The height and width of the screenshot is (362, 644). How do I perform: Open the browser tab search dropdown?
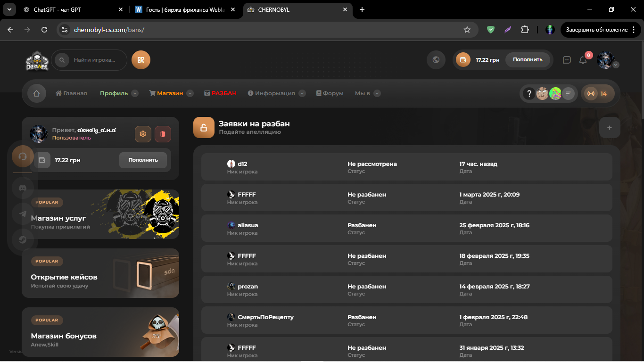pyautogui.click(x=10, y=9)
